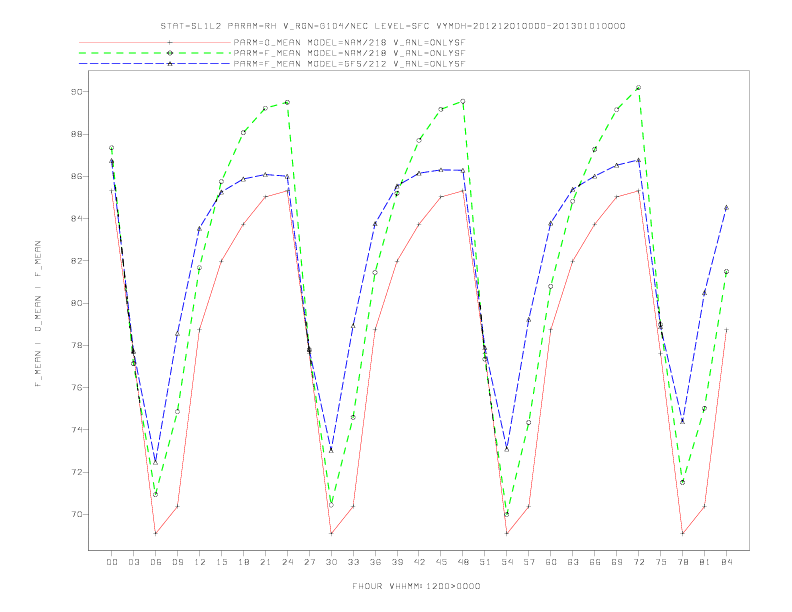Viewport: 792px width, 612px height.
Task: Click the x-axis tick label 21
Action: [x=266, y=562]
